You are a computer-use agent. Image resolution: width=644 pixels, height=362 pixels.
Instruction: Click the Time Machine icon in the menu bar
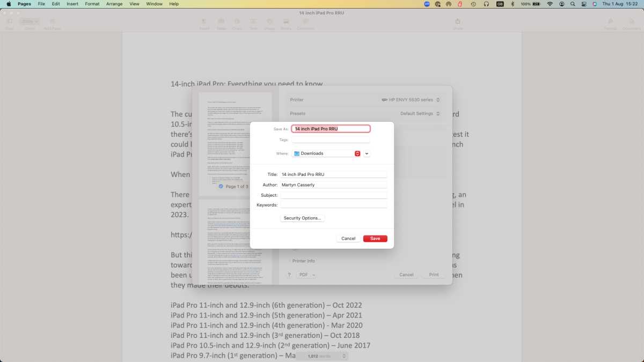tap(473, 4)
